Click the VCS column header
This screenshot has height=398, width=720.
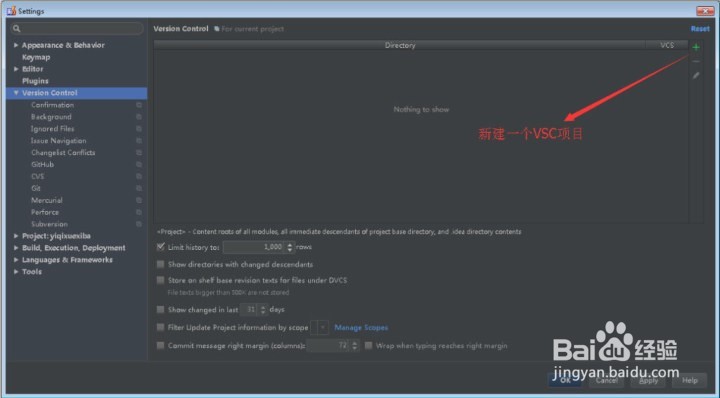point(667,45)
